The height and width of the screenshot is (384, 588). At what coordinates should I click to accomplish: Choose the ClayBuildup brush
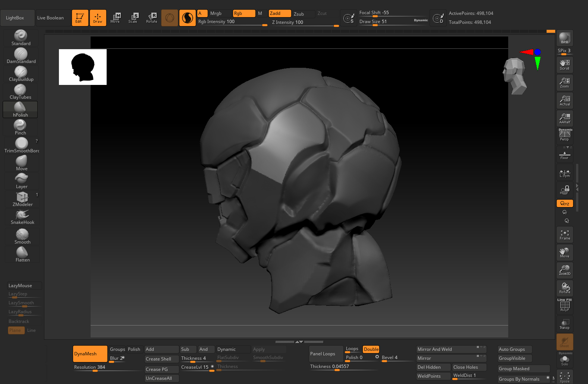[x=21, y=74]
